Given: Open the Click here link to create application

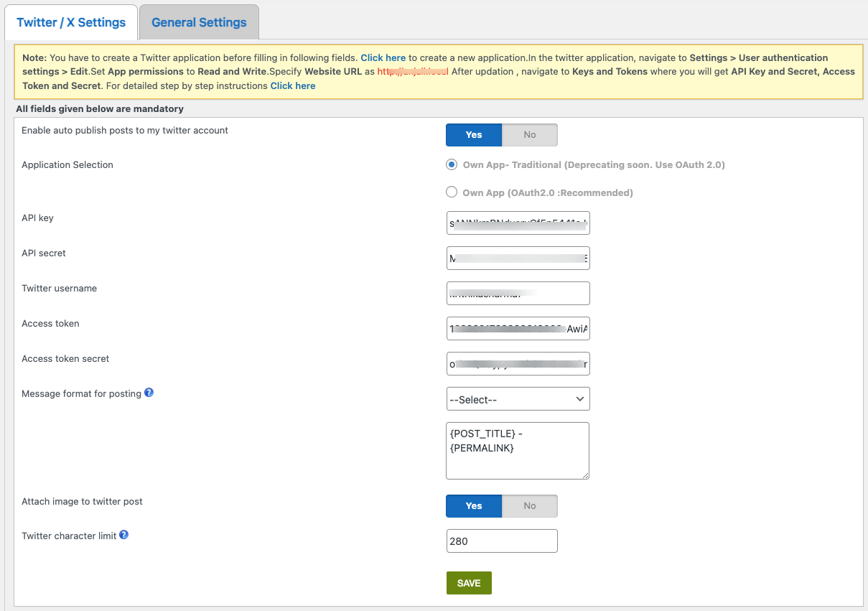Looking at the screenshot, I should [x=383, y=57].
